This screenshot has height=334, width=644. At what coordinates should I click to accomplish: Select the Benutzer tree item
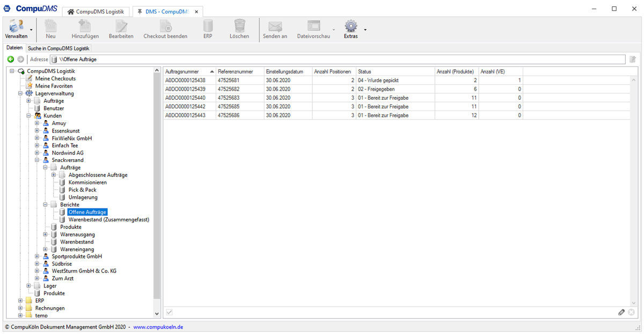click(54, 108)
